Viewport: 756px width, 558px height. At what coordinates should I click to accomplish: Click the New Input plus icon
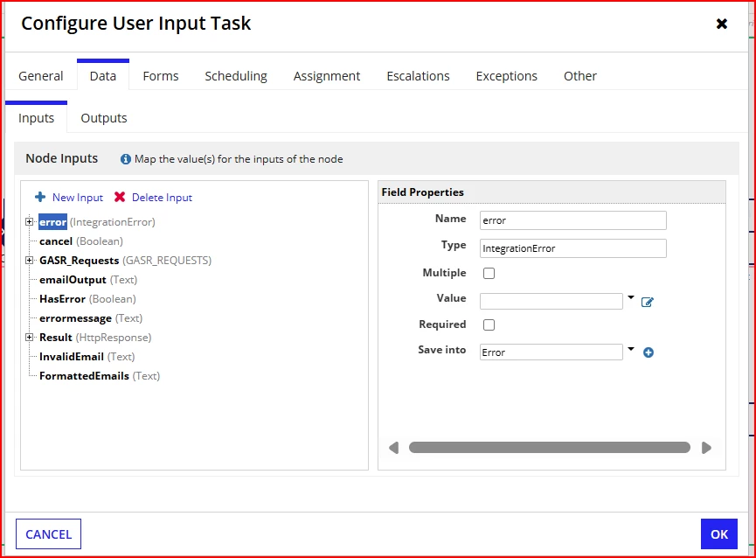click(40, 198)
